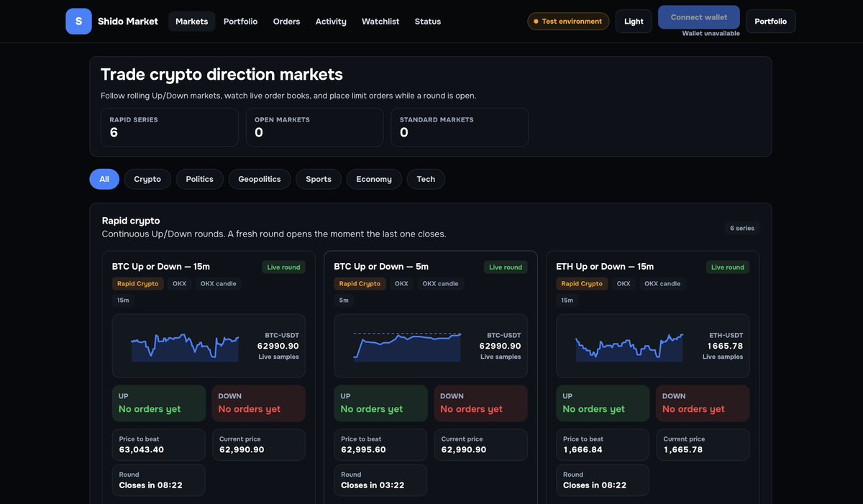Select the Sports filter chip
This screenshot has height=504, width=863.
[x=319, y=179]
